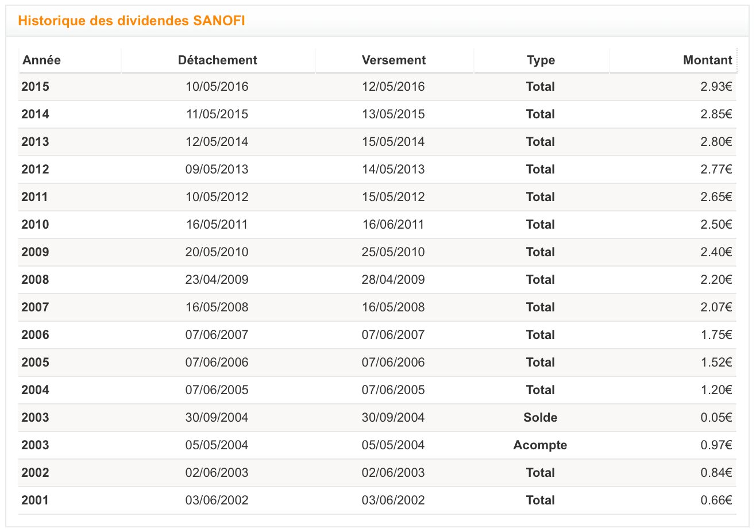
Task: Select payment date 16/06/2011
Action: [x=394, y=225]
